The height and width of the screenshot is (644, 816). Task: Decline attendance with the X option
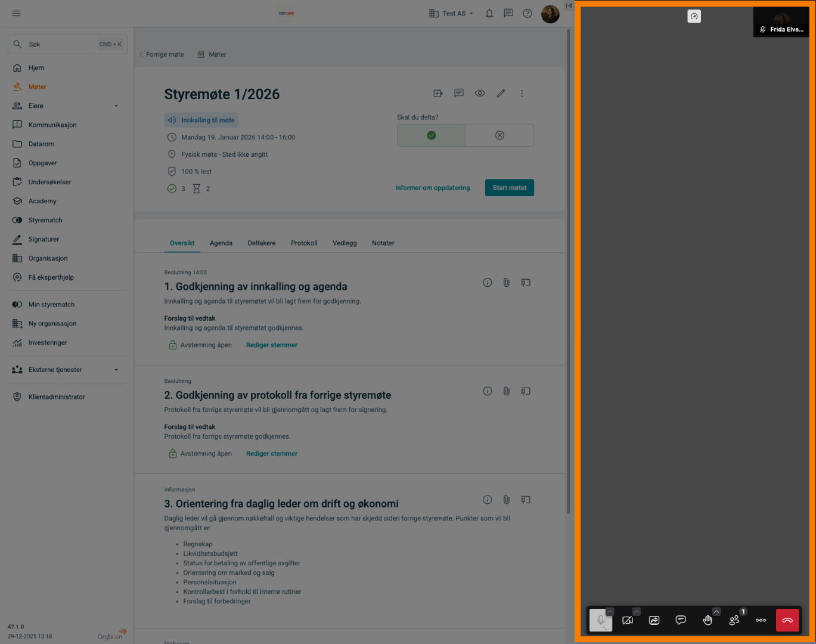499,135
